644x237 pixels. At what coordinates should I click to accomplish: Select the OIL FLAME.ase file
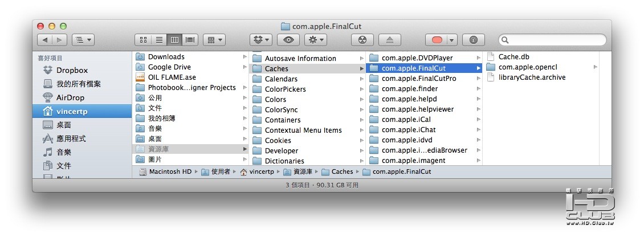191,77
